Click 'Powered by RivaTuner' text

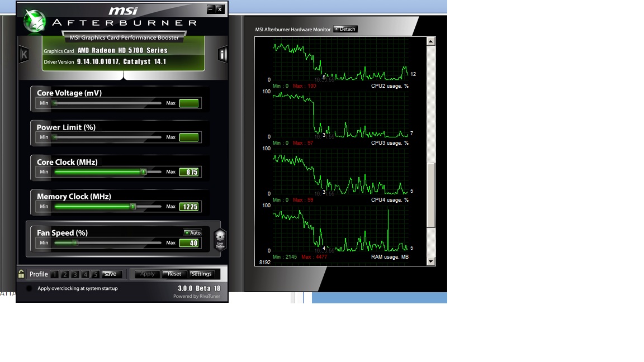197,296
